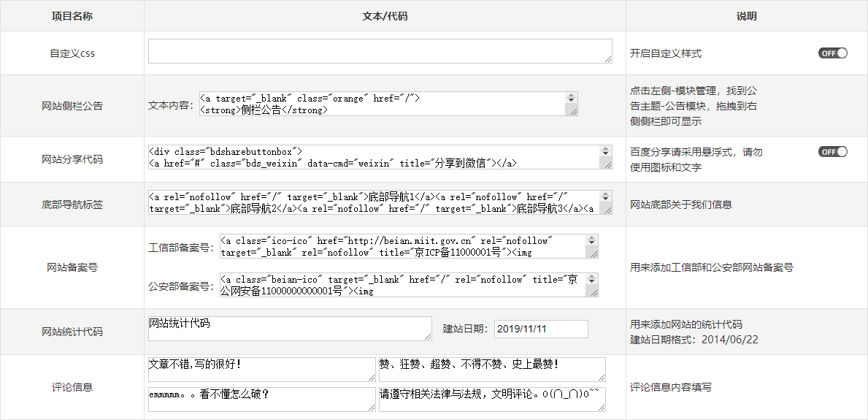This screenshot has width=868, height=420.
Task: Click the 'emmmmm。。看不懂怎么破？' comment box
Action: click(x=261, y=399)
